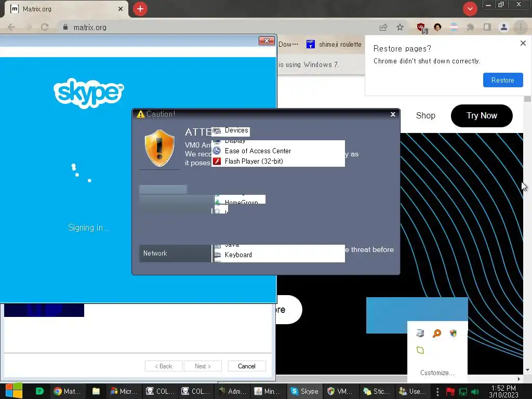Switch to the Skype taskbar button
The height and width of the screenshot is (399, 532).
[x=304, y=391]
